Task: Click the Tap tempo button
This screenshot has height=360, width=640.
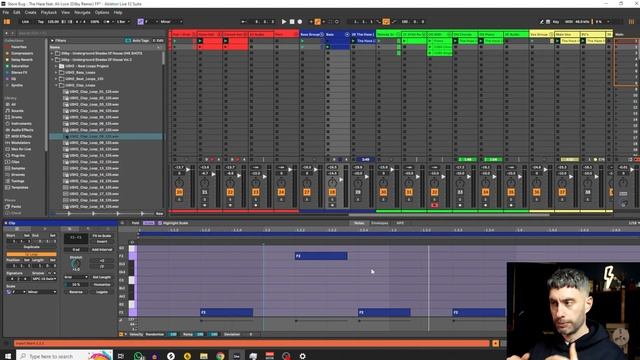Action: (x=41, y=22)
